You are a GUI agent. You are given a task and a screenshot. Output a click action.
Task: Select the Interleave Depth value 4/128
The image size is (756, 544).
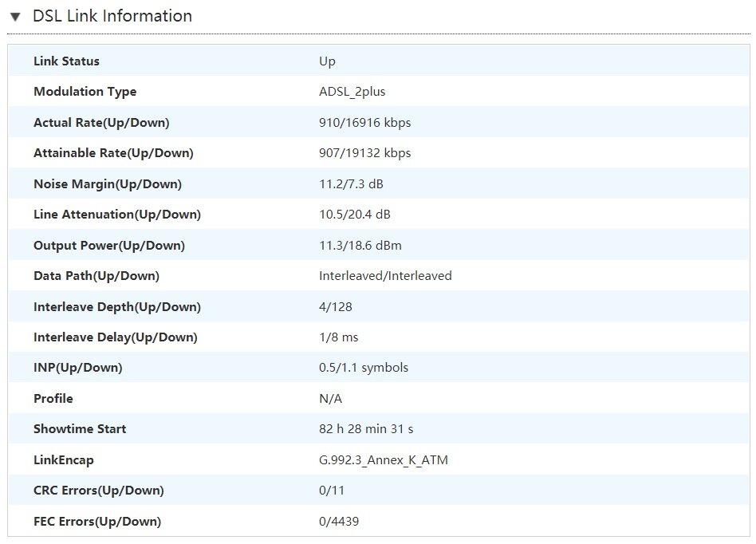(x=336, y=307)
